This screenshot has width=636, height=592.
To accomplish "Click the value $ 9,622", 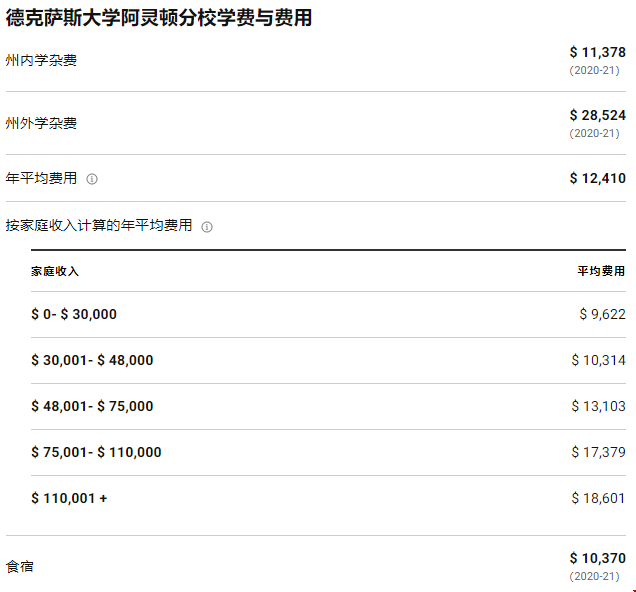I will point(602,314).
